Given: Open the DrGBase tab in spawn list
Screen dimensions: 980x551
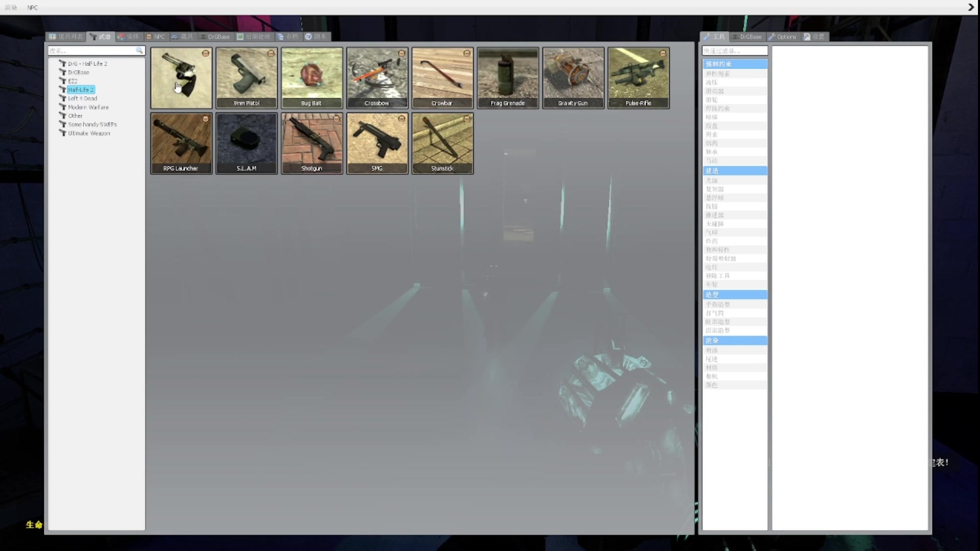Looking at the screenshot, I should pos(215,37).
